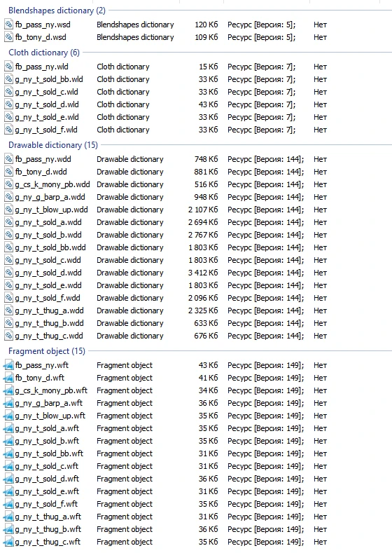Click the fb_tony_d.wdd file icon

[x=9, y=172]
